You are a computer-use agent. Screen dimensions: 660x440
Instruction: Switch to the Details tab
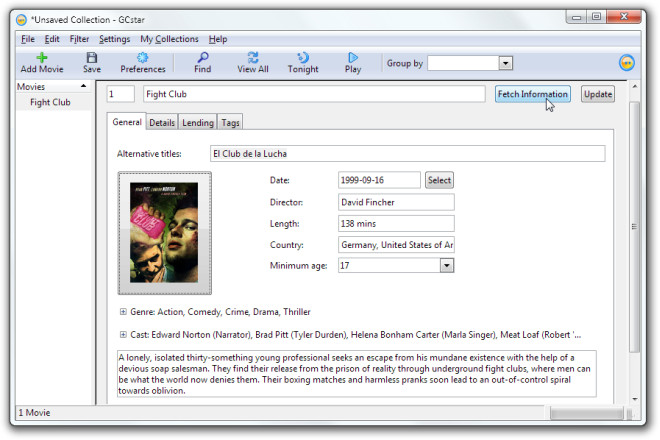pos(162,123)
